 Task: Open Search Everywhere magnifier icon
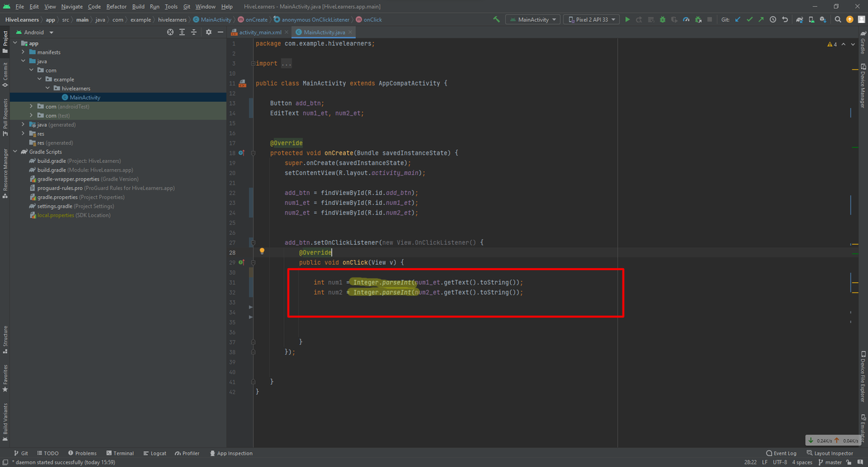pos(838,20)
